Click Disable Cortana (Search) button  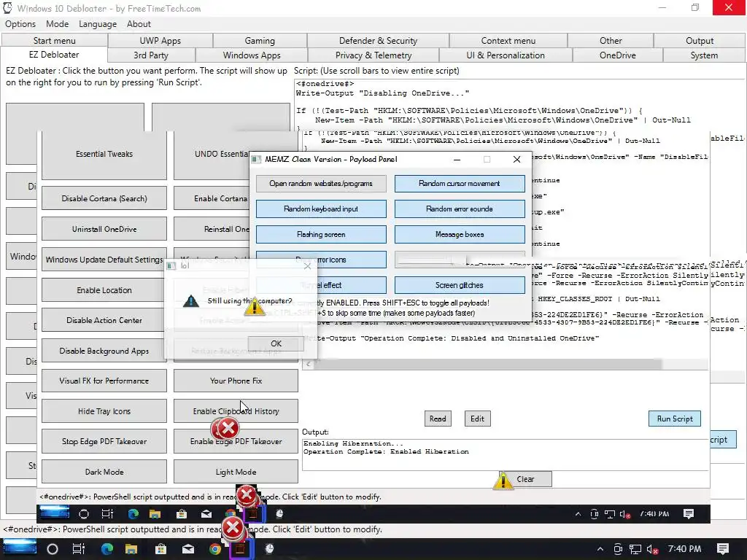point(104,198)
